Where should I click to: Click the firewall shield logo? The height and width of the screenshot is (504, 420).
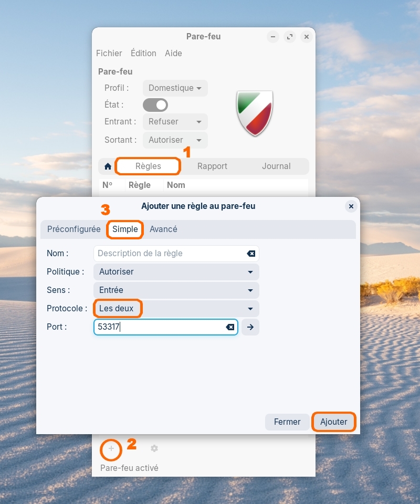click(255, 113)
